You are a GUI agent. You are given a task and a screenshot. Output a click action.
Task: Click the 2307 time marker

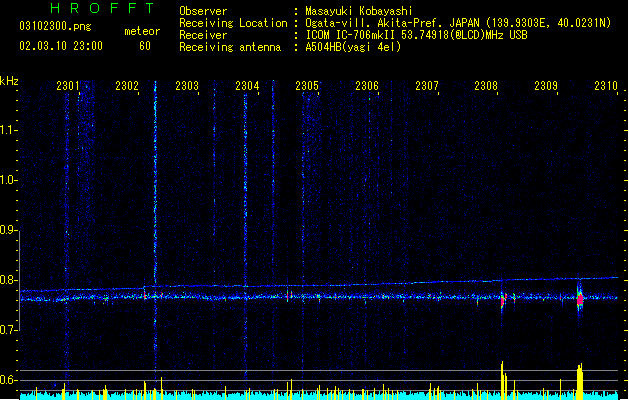(x=427, y=86)
